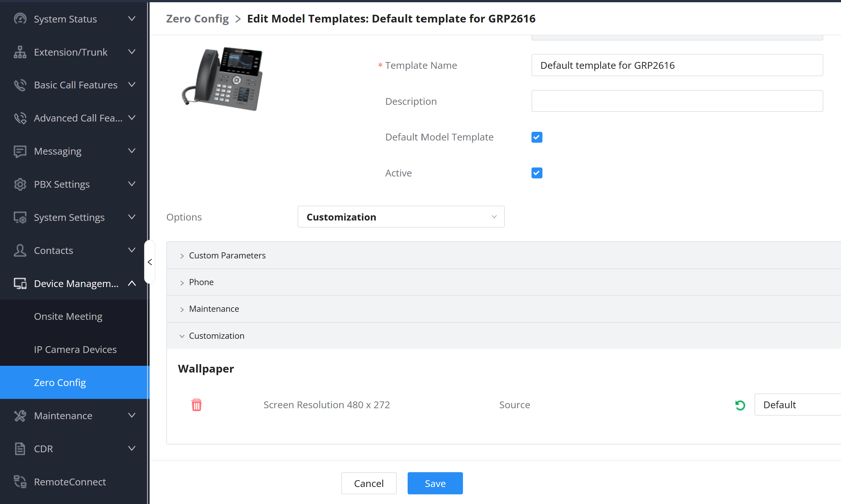Click the red trash delete wallpaper icon
The image size is (841, 504).
pos(197,404)
